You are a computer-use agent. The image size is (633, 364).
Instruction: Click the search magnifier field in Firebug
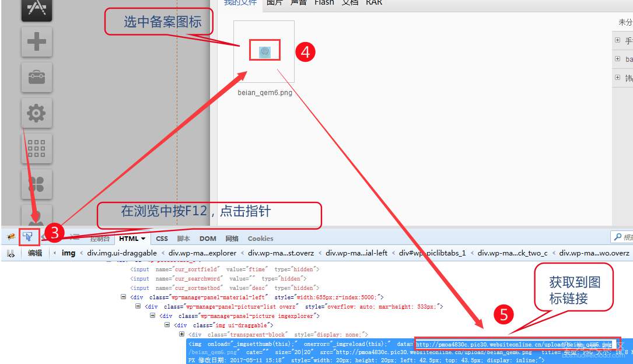(622, 237)
